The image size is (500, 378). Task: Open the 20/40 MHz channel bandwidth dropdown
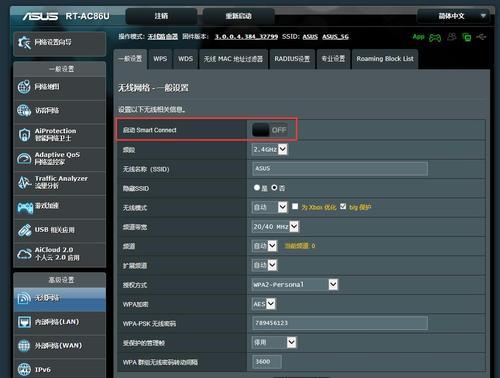click(275, 227)
